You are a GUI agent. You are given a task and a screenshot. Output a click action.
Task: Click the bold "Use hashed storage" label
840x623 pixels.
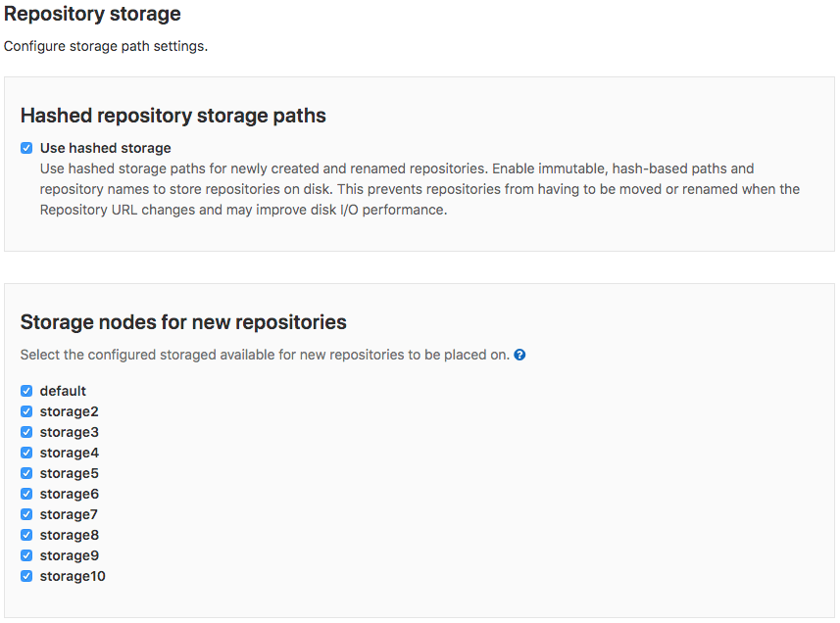click(x=105, y=148)
